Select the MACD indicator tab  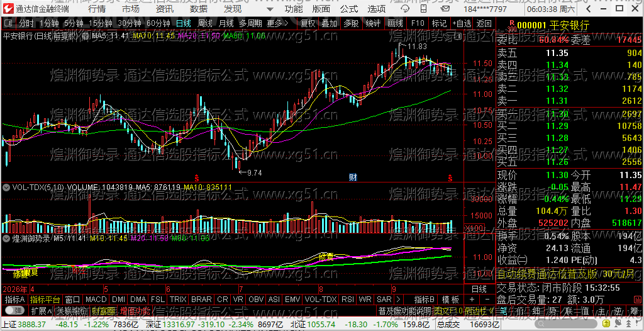tap(96, 299)
